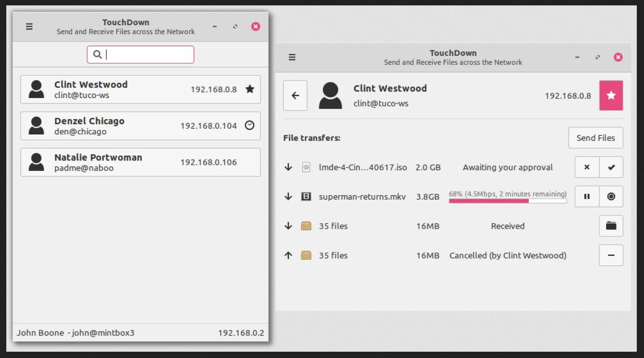Toggle pink favorite star for Clint Westwood

click(x=611, y=95)
